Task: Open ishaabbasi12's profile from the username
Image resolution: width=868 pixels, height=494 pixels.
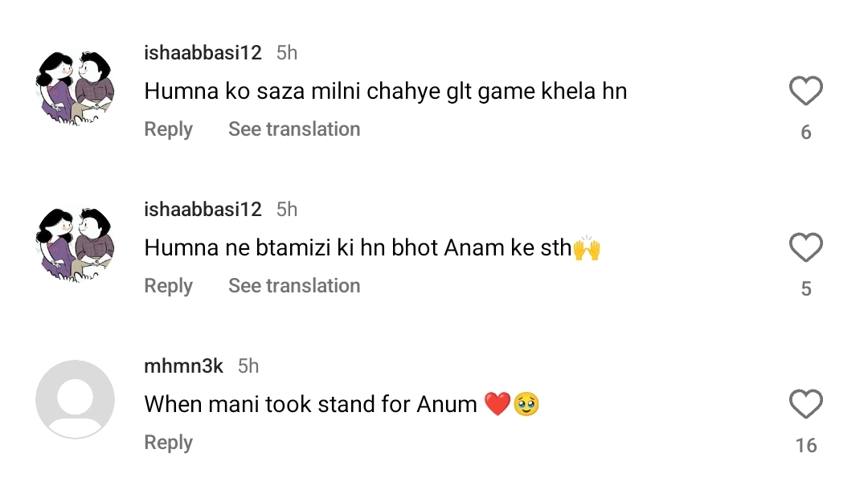Action: coord(202,52)
